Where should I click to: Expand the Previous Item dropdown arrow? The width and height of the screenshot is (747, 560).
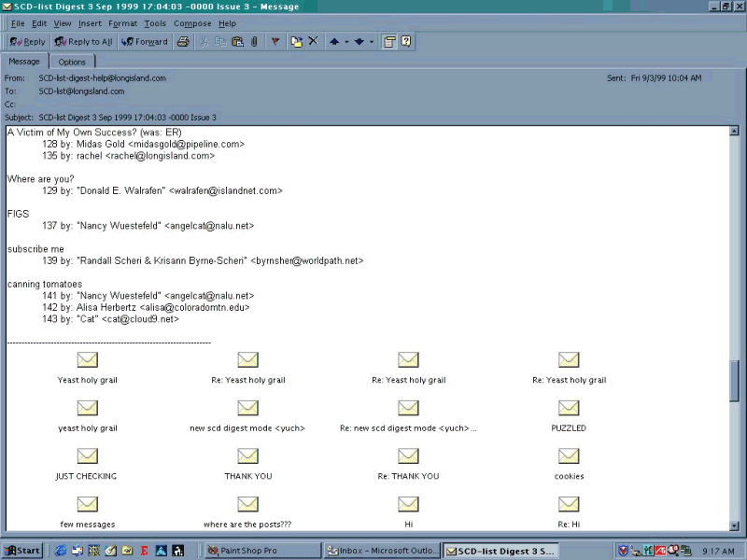346,41
